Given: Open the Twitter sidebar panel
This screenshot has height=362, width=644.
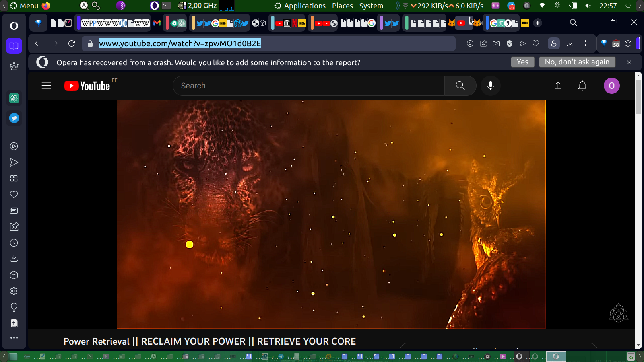Looking at the screenshot, I should pyautogui.click(x=14, y=118).
